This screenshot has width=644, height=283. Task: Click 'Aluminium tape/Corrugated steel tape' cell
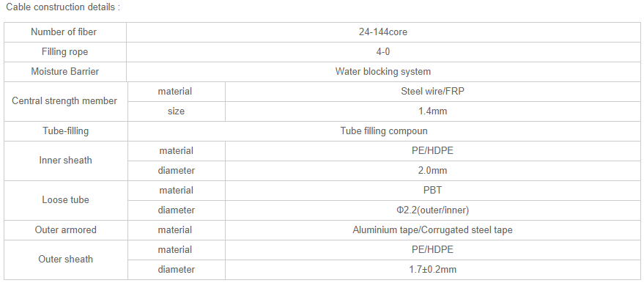click(x=432, y=230)
